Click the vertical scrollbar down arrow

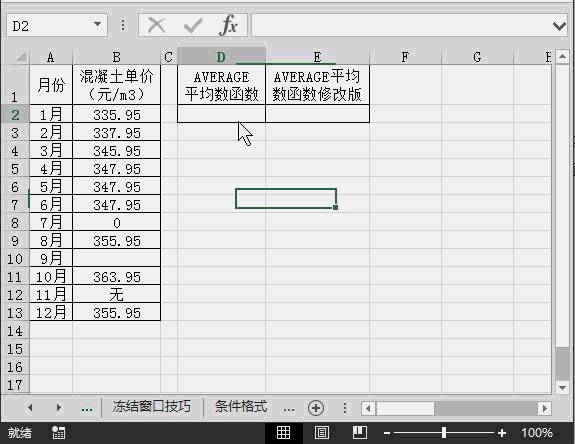coord(562,388)
